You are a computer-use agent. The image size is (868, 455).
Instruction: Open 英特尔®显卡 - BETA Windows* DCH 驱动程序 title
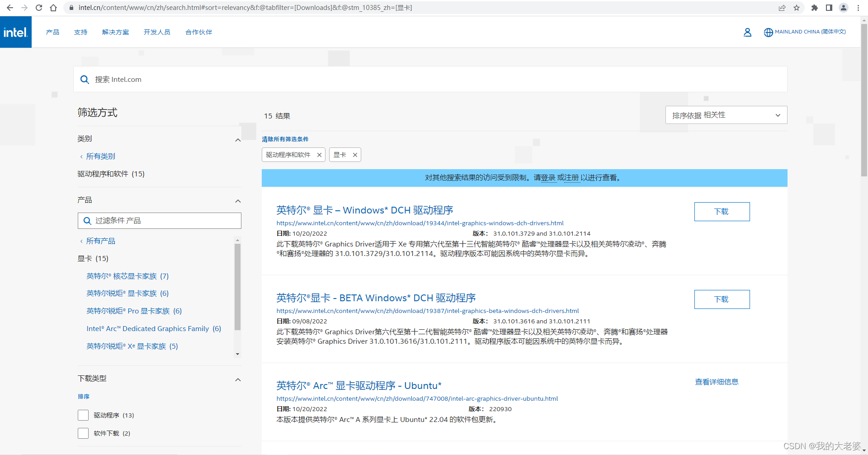[x=376, y=298]
